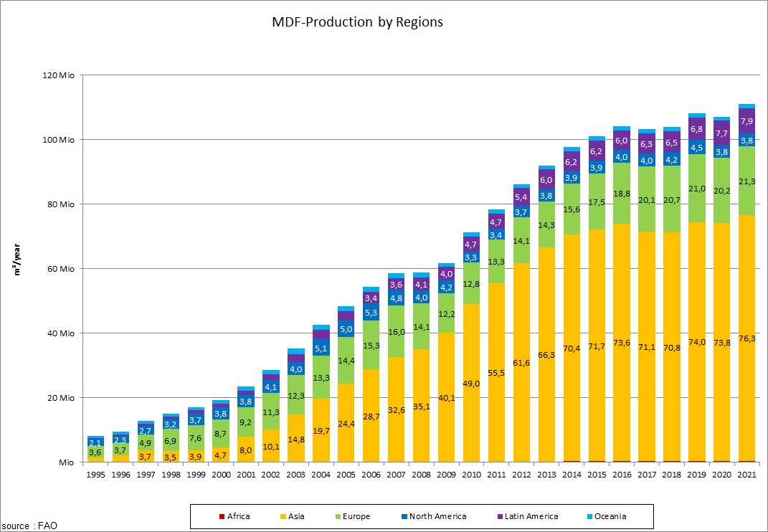Image resolution: width=768 pixels, height=532 pixels.
Task: Select the North America segment labeled 5,3
Action: [x=371, y=312]
